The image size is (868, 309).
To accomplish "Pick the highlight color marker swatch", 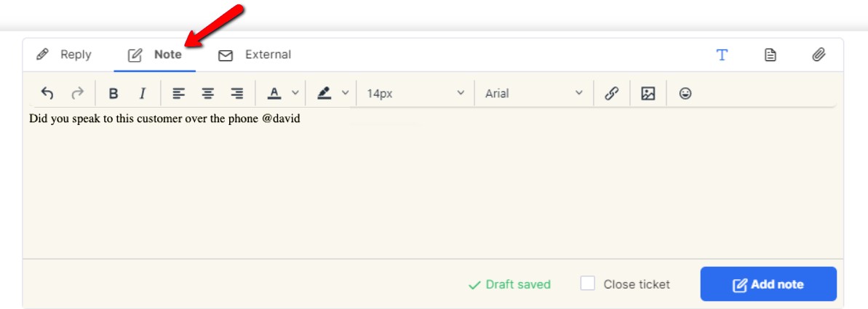I will click(x=324, y=93).
